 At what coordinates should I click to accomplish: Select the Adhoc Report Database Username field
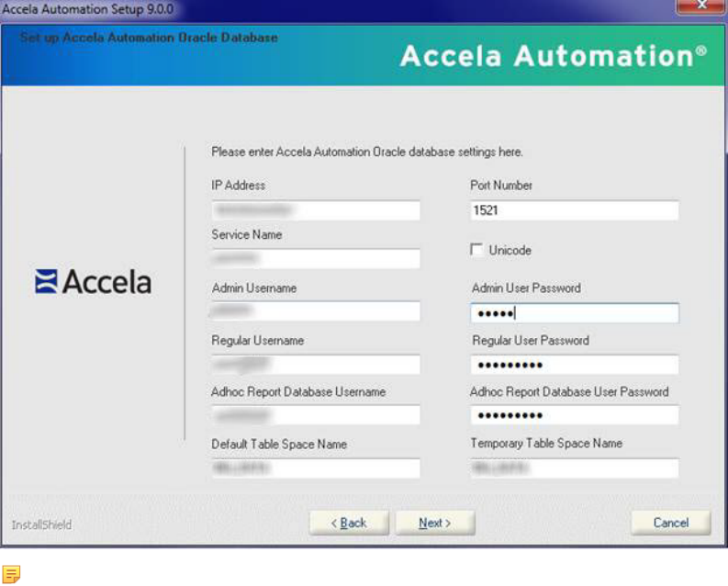[x=316, y=414]
